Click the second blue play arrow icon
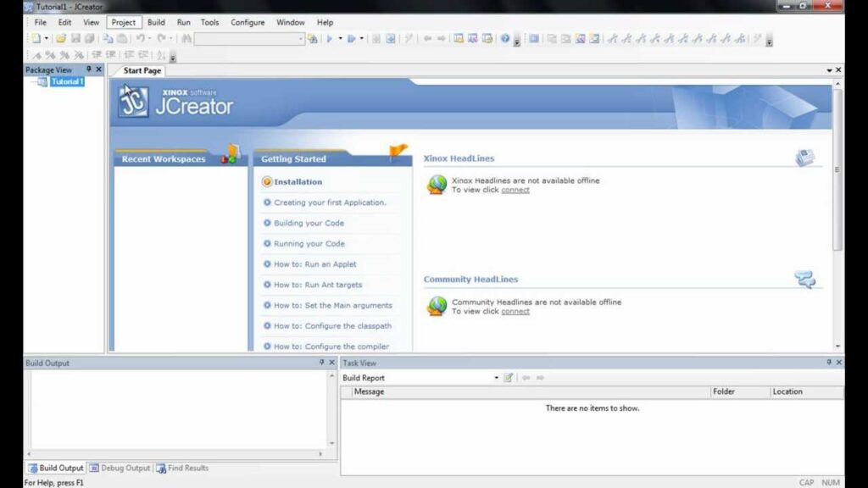The width and height of the screenshot is (868, 488). 351,39
